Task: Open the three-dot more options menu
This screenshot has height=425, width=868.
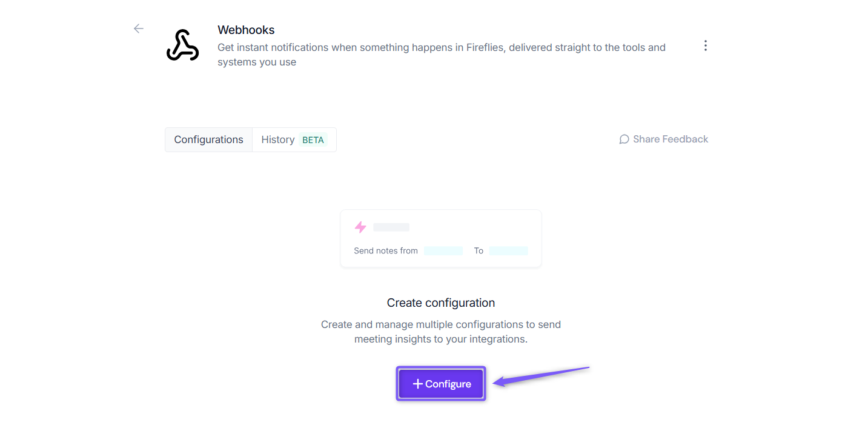Action: [705, 45]
